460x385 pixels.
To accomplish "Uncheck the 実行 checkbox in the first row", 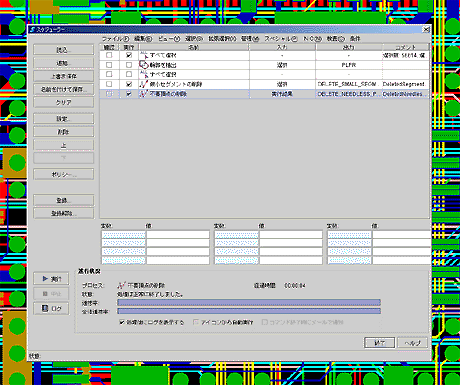I will [x=129, y=55].
